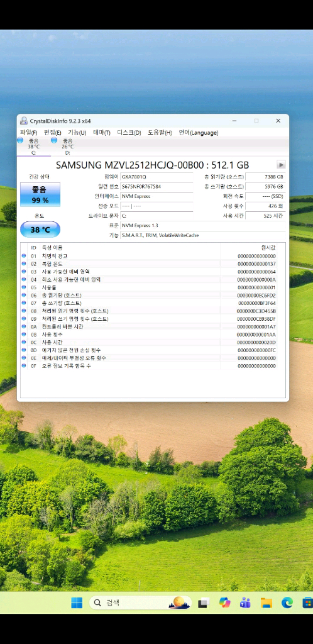Screen dimensions: 313x644
Task: Click the total host writes value 5976 GB
Action: 265,186
